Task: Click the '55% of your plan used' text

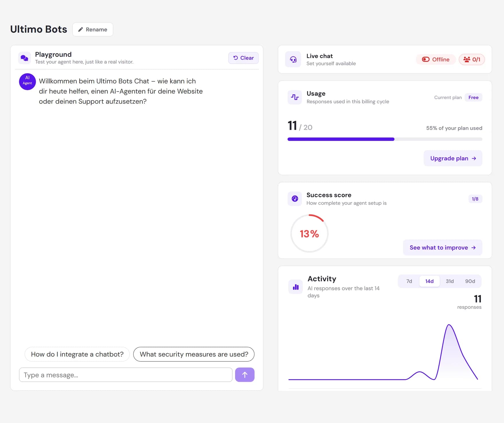Action: (454, 128)
